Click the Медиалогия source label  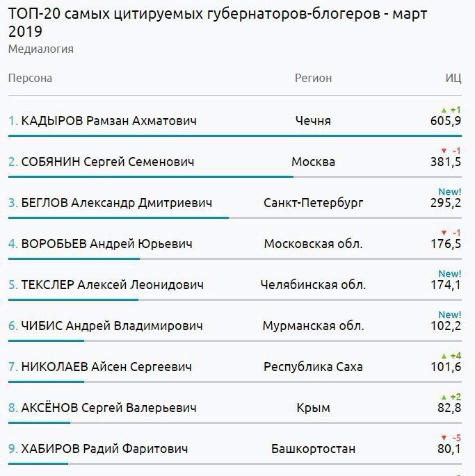(41, 49)
